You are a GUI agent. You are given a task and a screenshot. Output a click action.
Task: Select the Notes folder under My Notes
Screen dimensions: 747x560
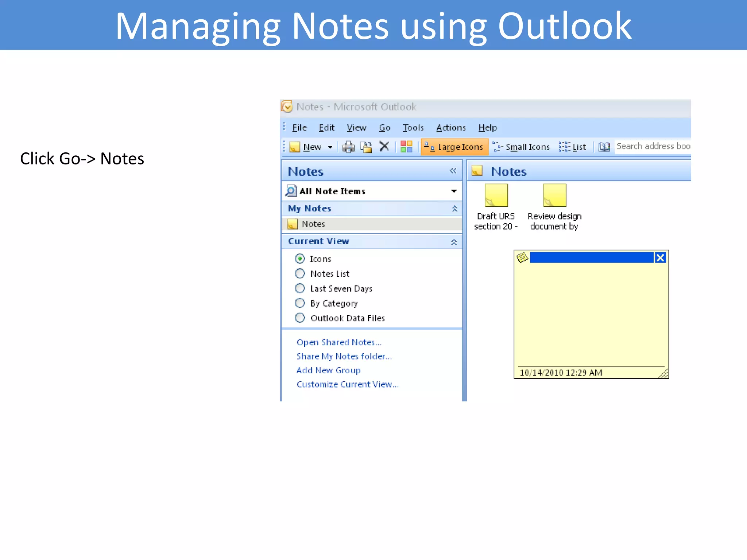pos(372,224)
